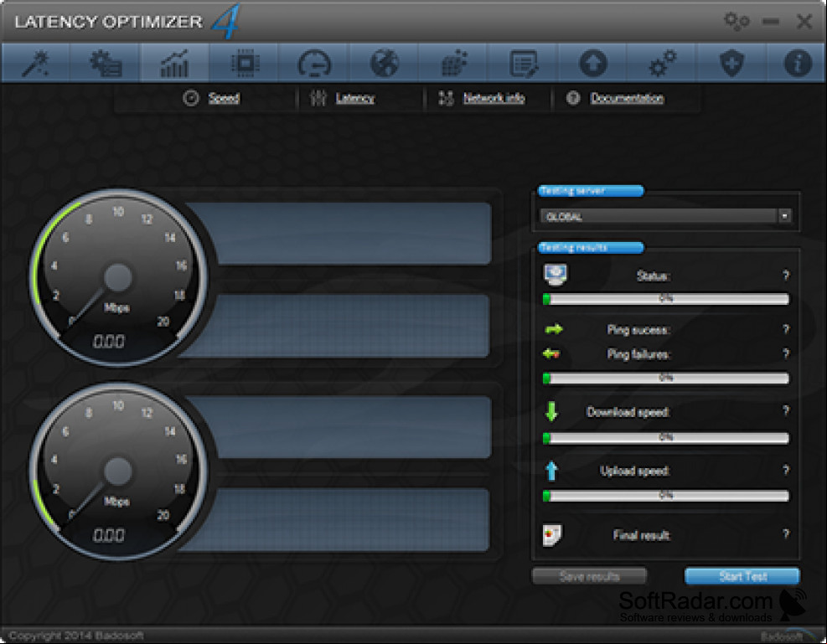Open the magic wand optimizer tool

point(35,64)
